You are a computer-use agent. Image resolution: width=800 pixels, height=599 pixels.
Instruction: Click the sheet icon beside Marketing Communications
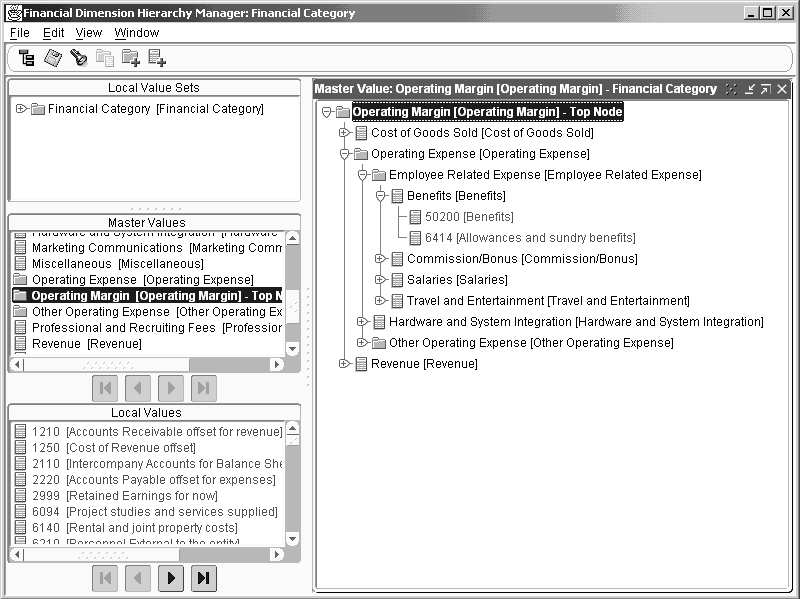(20, 247)
